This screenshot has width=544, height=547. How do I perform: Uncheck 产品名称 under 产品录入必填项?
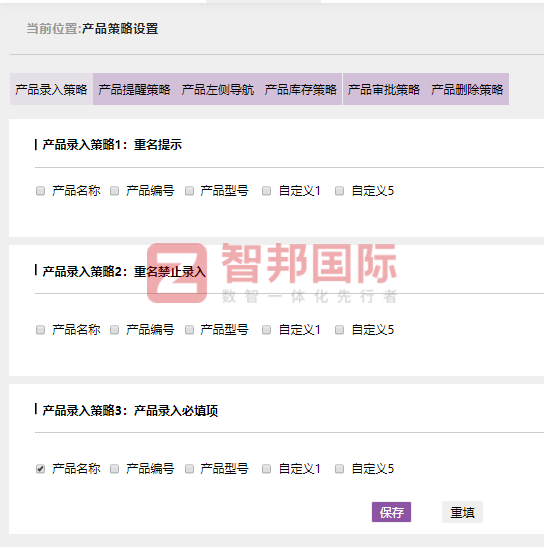[40, 469]
